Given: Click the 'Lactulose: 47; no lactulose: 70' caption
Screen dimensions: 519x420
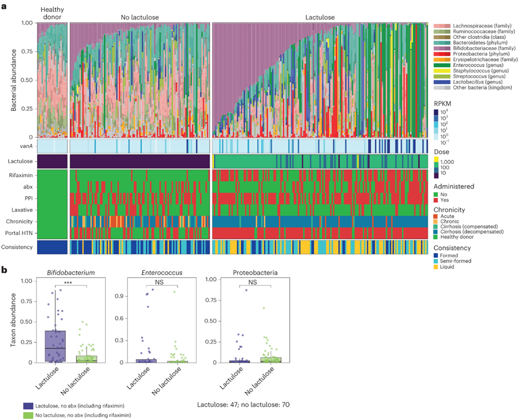Looking at the screenshot, I should 244,404.
